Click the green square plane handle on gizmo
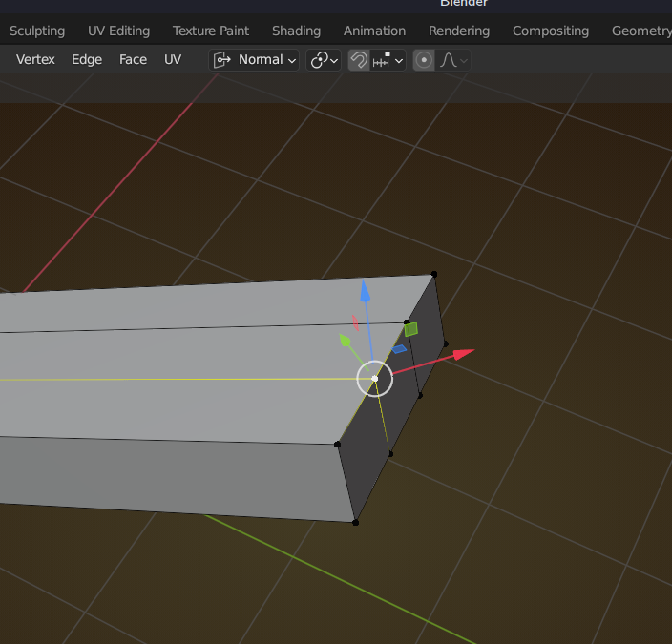The width and height of the screenshot is (672, 644). pyautogui.click(x=410, y=329)
